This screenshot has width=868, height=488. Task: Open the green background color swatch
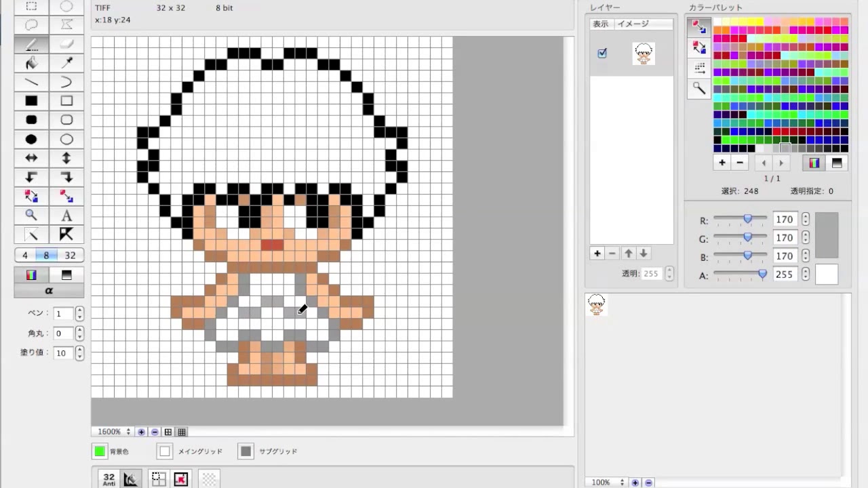(x=100, y=451)
